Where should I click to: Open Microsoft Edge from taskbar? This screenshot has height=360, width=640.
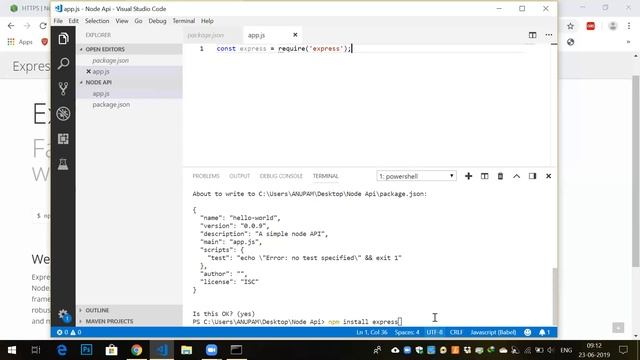point(62,350)
